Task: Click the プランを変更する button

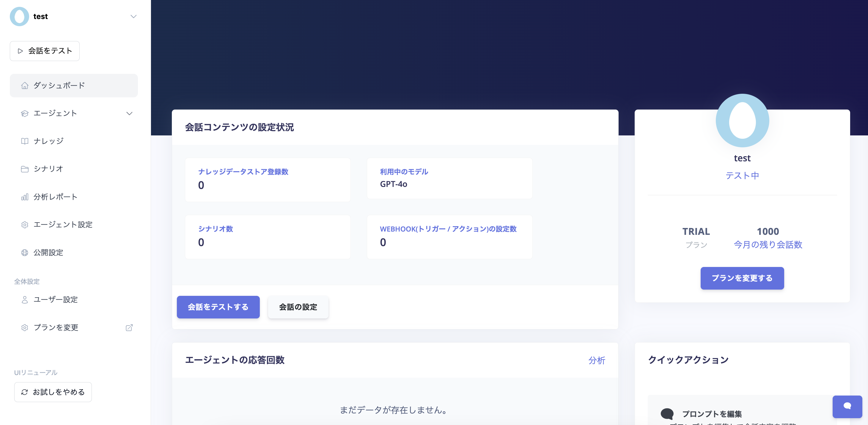Action: (742, 278)
